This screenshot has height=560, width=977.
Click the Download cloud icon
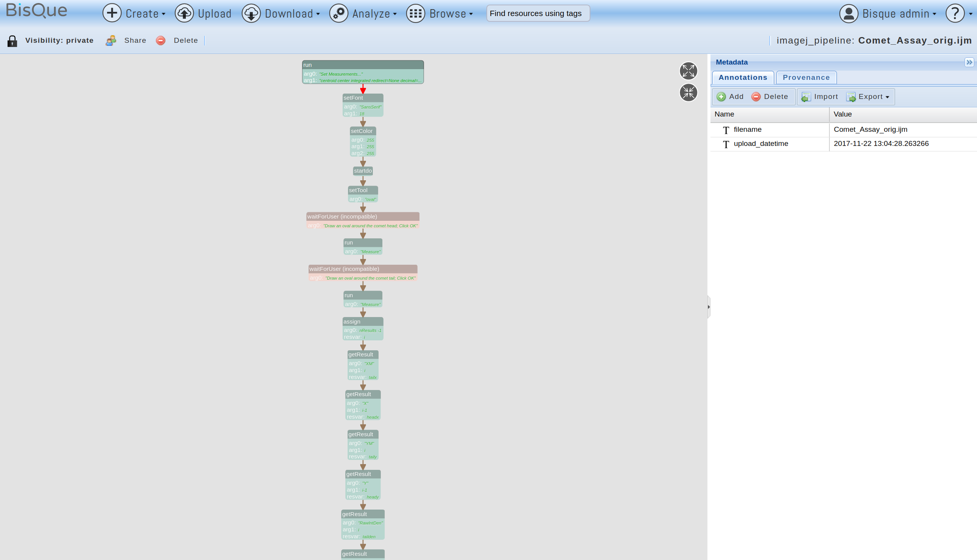point(251,13)
